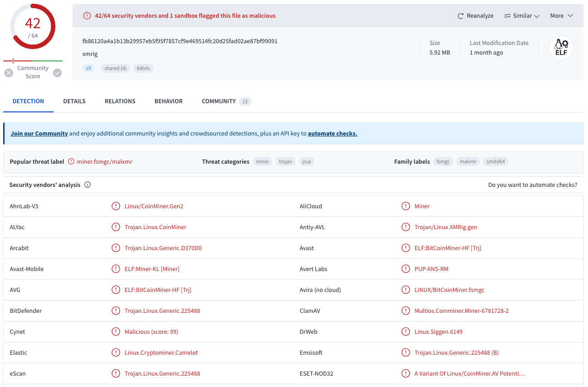The height and width of the screenshot is (387, 588).
Task: Click the file hash text
Action: tap(180, 41)
